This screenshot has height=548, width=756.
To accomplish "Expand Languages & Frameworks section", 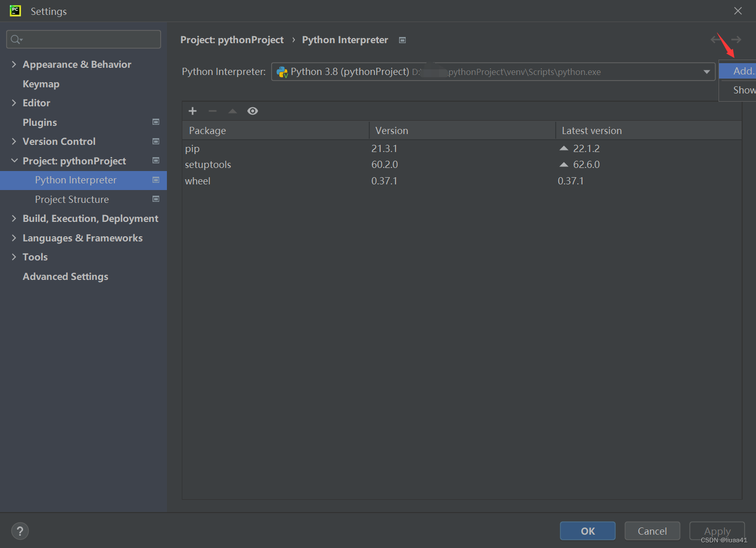I will (14, 238).
